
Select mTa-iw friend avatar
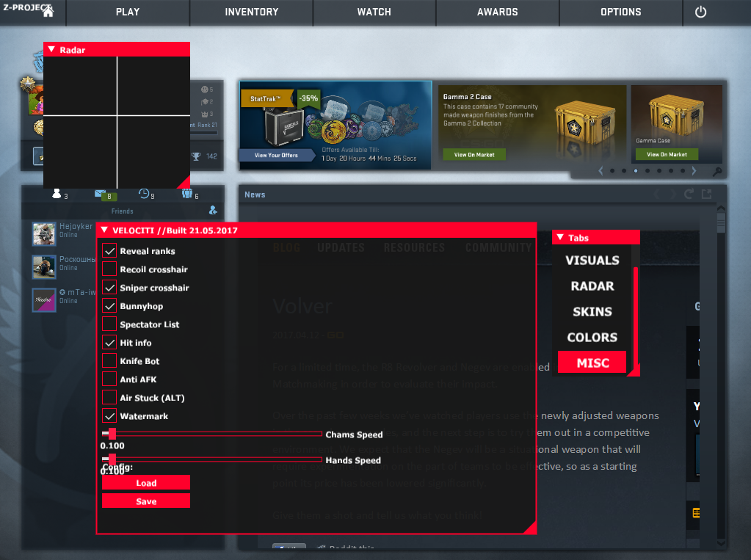click(44, 300)
